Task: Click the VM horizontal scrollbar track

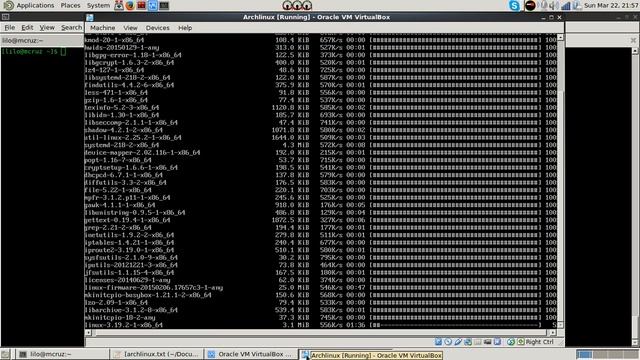Action: click(320, 333)
